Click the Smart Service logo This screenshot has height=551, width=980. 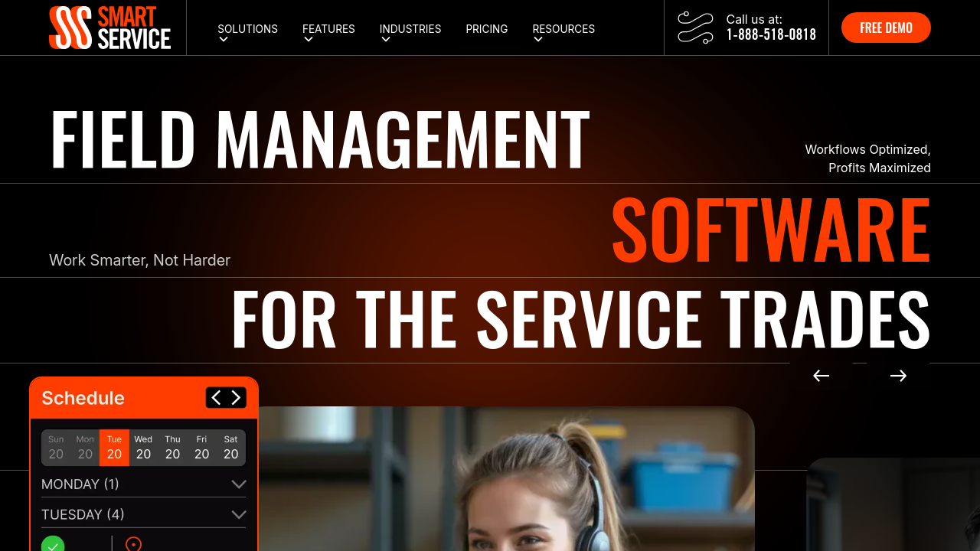(110, 28)
